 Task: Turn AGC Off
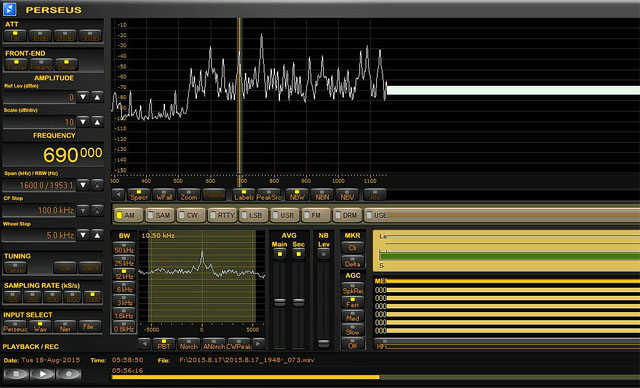pyautogui.click(x=353, y=344)
